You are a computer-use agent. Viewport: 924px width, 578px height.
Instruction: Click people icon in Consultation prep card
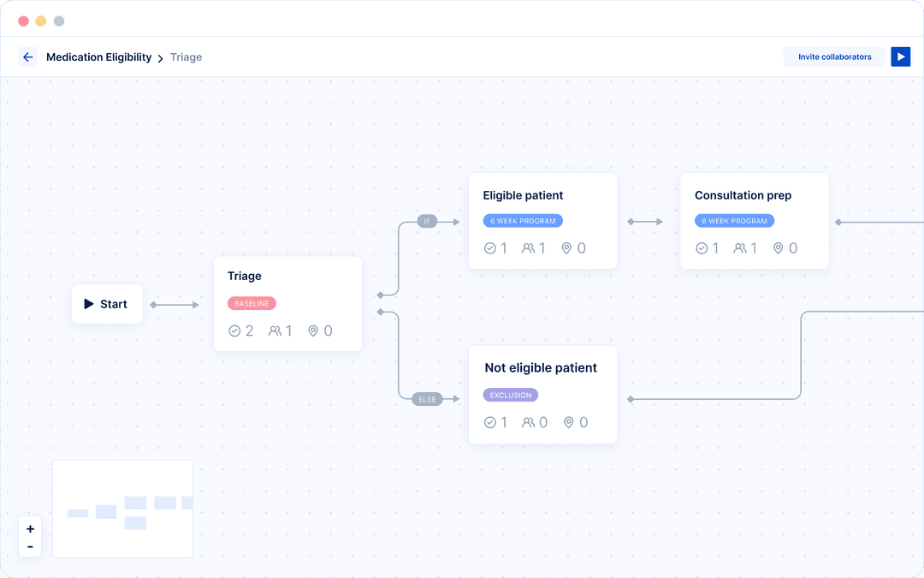click(740, 248)
